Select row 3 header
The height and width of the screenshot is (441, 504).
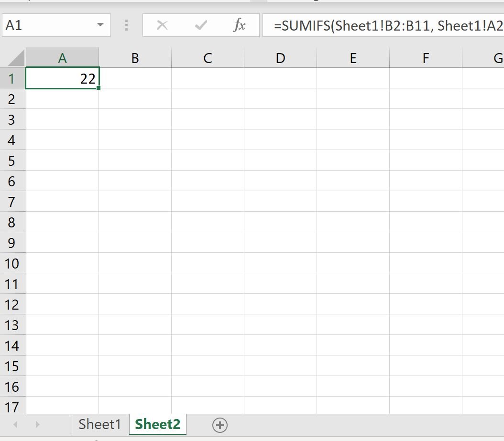(12, 119)
